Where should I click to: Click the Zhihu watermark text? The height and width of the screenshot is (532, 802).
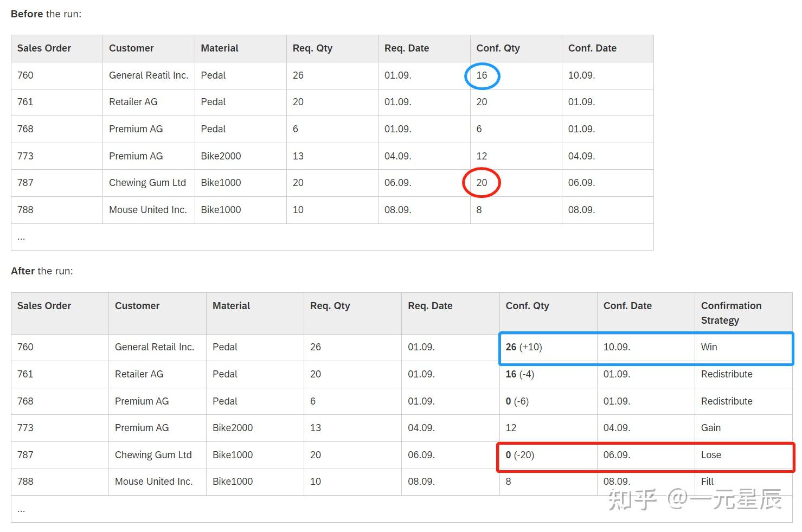coord(694,499)
